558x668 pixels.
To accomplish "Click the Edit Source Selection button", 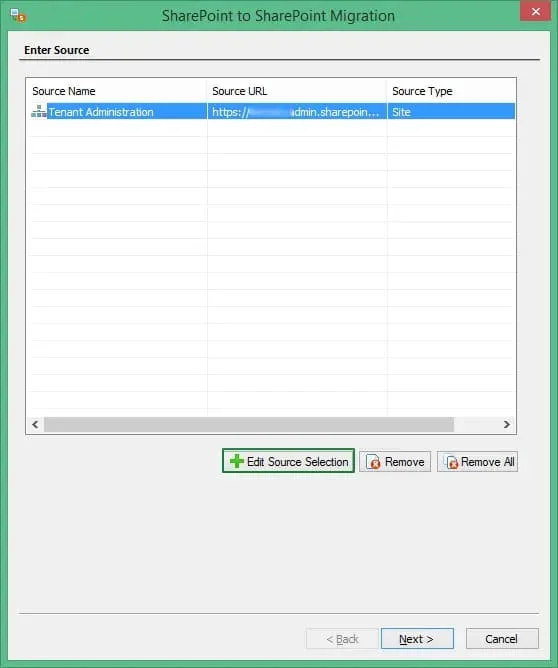I will coord(288,461).
